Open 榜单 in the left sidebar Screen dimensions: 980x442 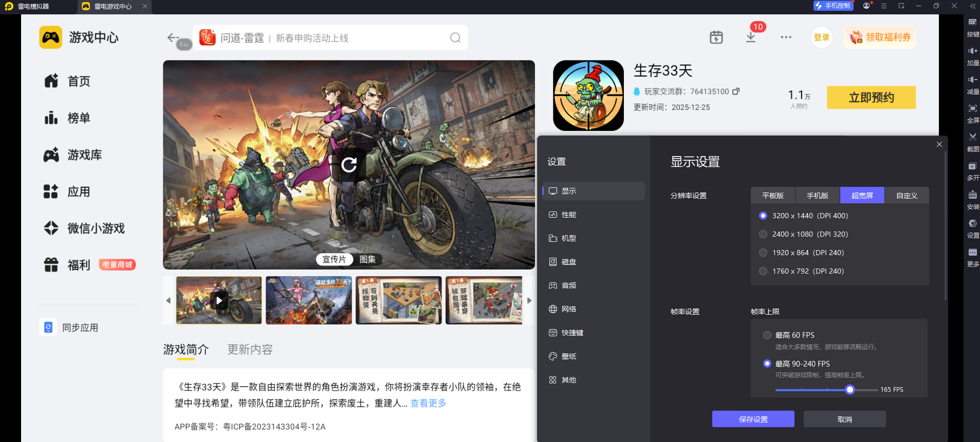coord(67,118)
